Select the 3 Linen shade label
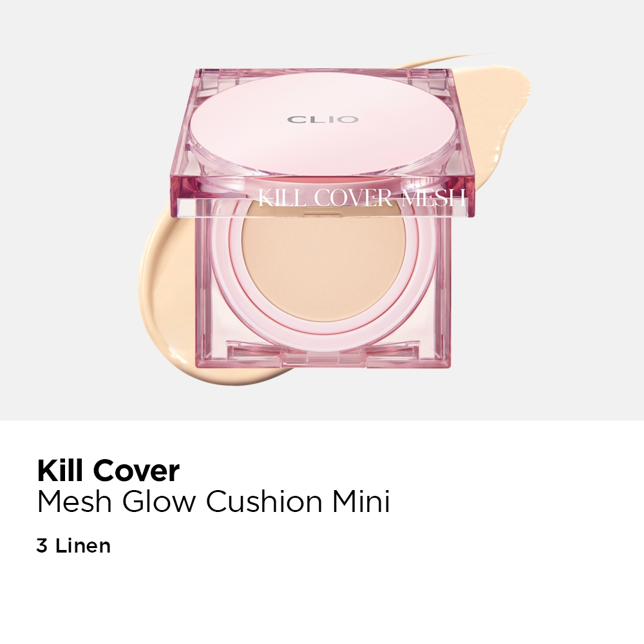The height and width of the screenshot is (644, 644). coord(73,546)
